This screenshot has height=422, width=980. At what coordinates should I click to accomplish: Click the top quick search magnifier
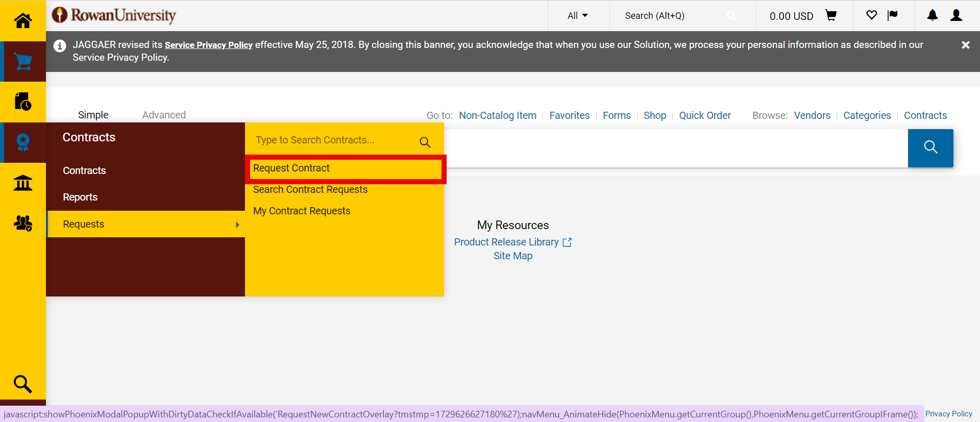[x=731, y=16]
